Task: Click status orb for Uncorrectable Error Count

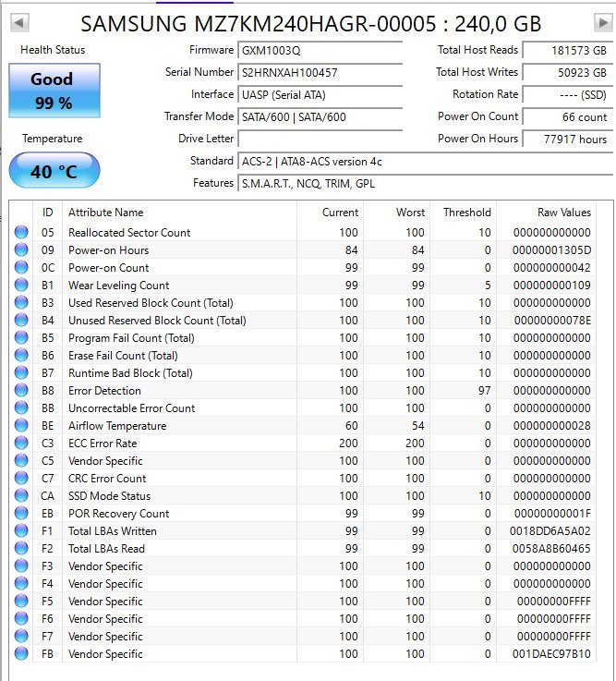Action: point(21,407)
